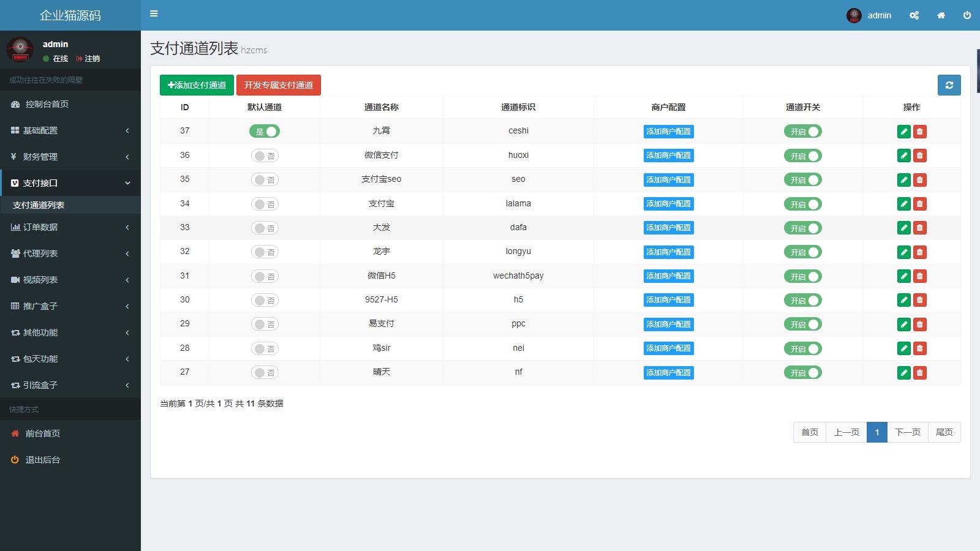
Task: Click the refresh icon button above the table
Action: pos(949,85)
